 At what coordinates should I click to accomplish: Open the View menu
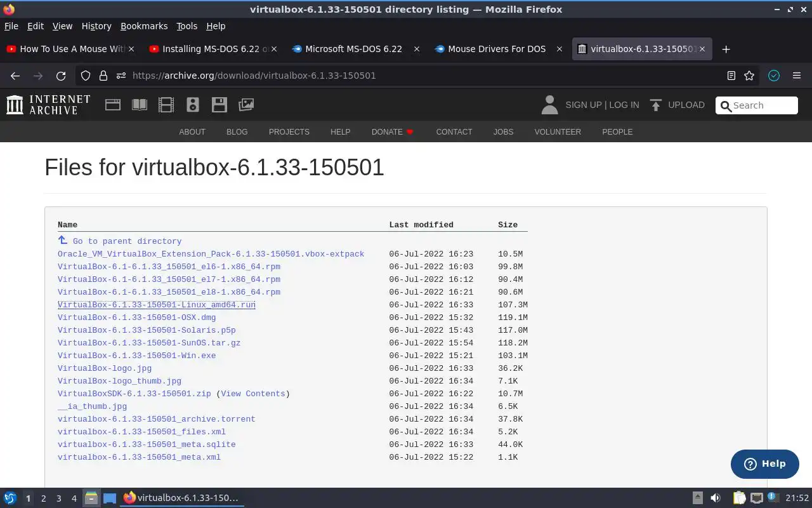coord(62,26)
